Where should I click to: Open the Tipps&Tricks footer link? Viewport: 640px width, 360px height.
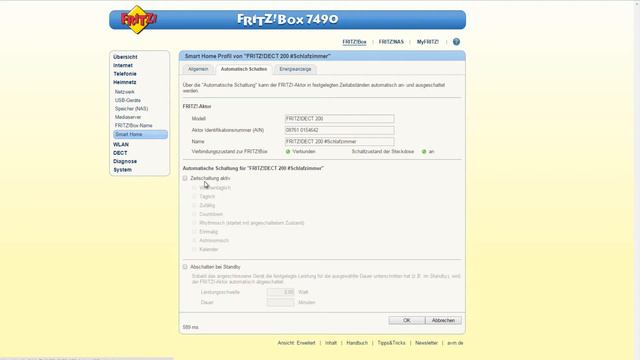pyautogui.click(x=391, y=343)
